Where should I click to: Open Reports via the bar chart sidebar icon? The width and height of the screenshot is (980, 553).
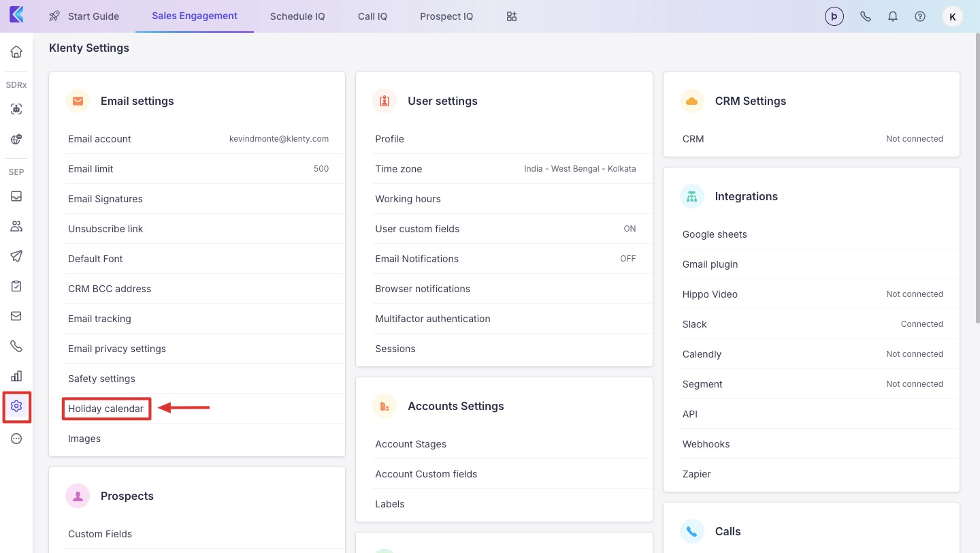(x=16, y=376)
